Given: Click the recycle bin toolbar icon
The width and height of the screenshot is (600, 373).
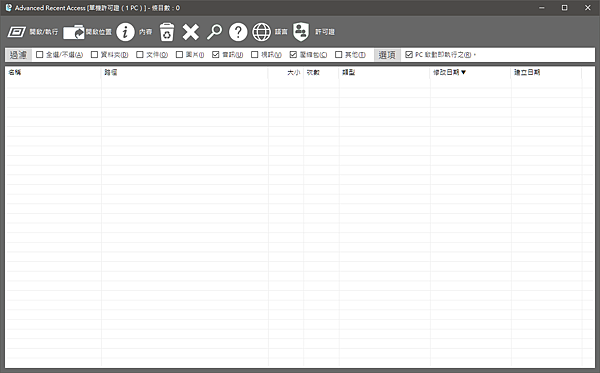Looking at the screenshot, I should [x=167, y=32].
